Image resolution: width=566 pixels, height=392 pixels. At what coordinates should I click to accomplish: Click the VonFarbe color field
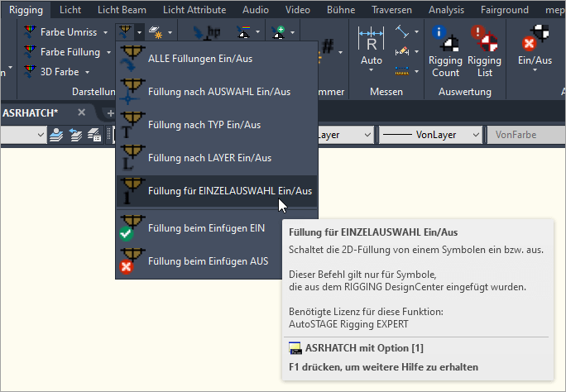(x=525, y=134)
